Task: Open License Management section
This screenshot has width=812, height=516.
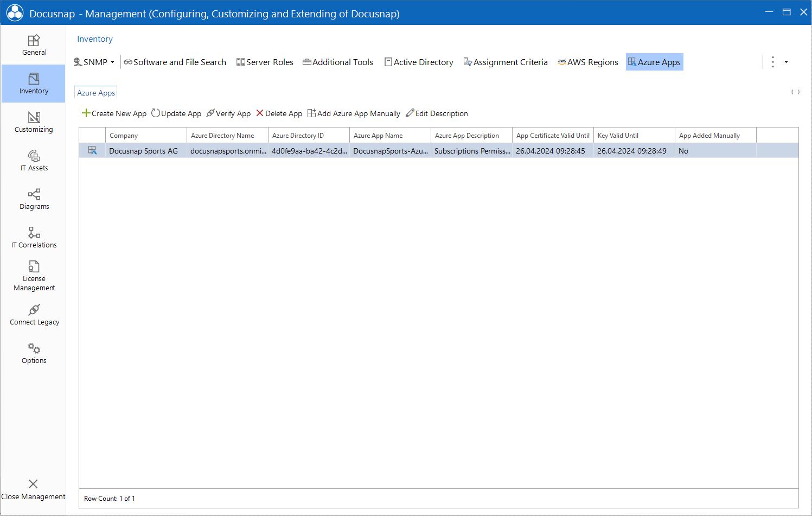Action: point(34,276)
